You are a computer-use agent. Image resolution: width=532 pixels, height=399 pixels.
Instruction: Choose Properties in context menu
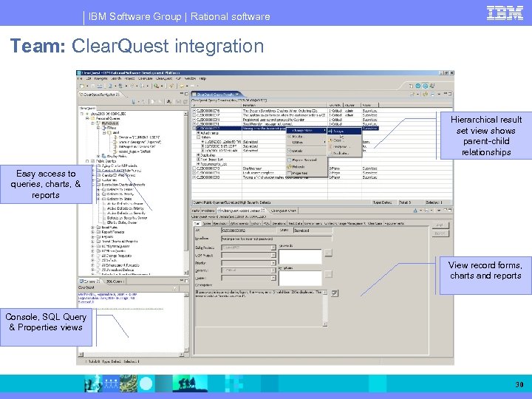[x=307, y=173]
